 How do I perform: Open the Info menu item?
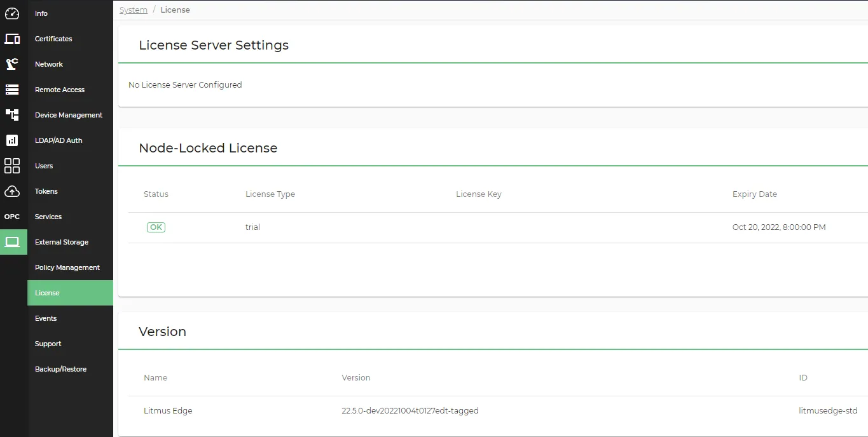41,13
